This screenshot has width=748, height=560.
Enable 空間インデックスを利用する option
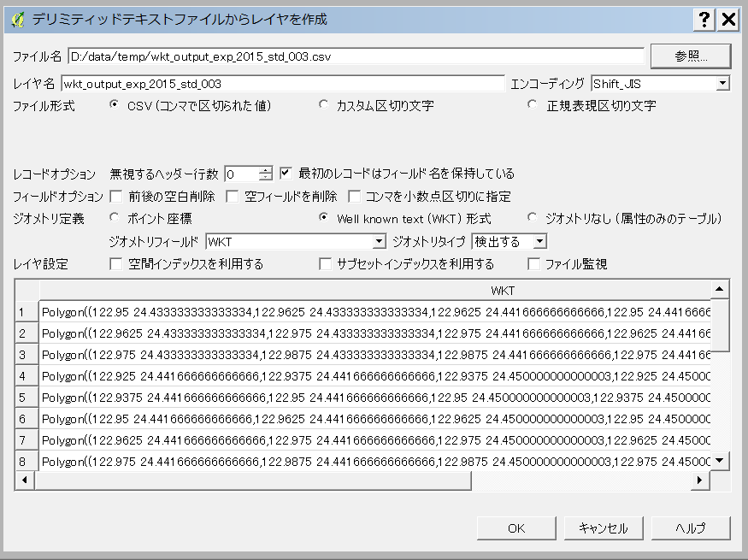(117, 263)
